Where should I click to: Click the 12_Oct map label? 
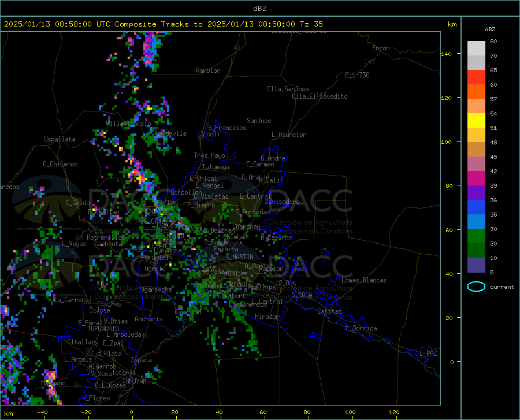click(x=285, y=283)
